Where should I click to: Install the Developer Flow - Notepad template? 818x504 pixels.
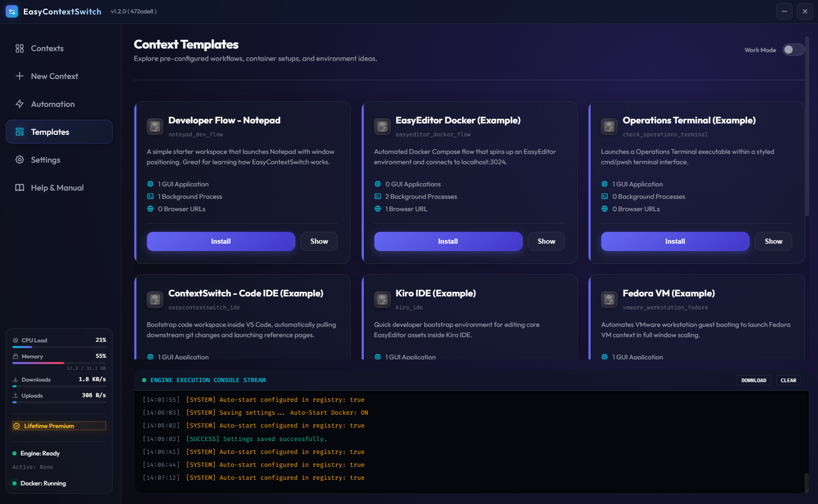tap(221, 241)
